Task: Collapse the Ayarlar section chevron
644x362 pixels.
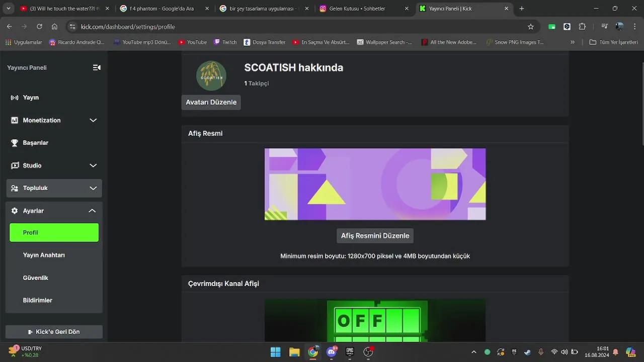Action: pos(92,211)
